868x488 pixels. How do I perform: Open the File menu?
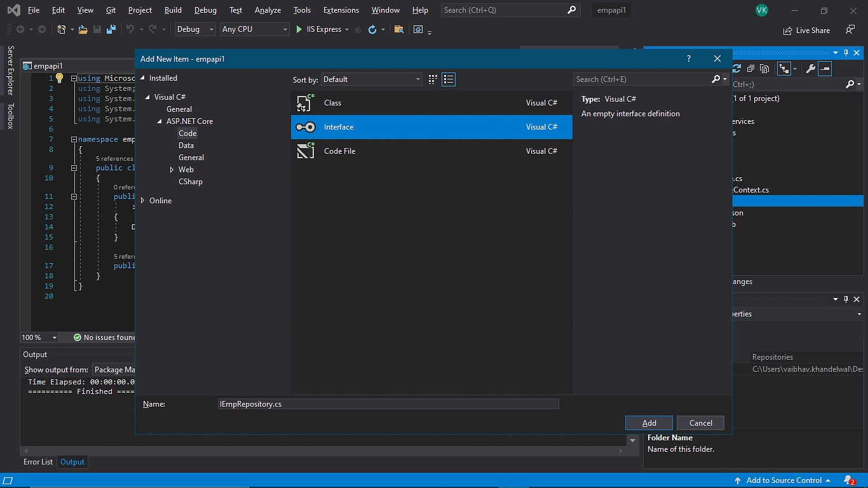point(34,10)
